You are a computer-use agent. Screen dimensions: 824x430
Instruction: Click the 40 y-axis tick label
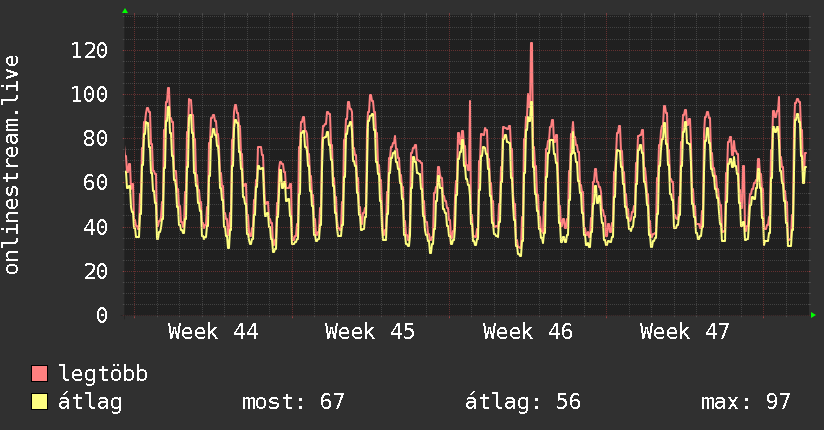(x=96, y=228)
